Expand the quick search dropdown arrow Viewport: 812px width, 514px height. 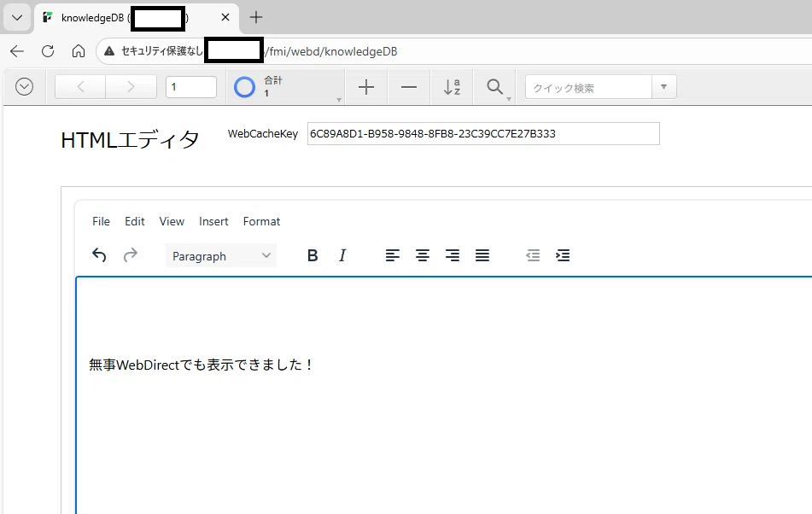pos(664,87)
